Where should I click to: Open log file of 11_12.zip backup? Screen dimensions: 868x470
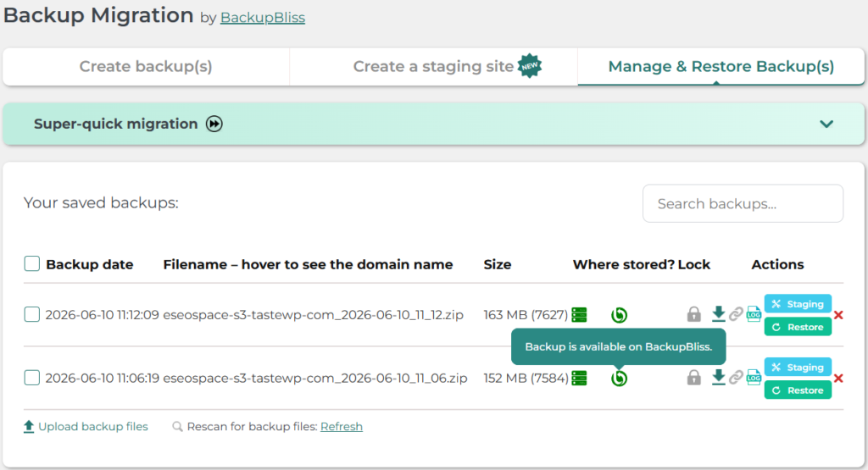pyautogui.click(x=754, y=313)
